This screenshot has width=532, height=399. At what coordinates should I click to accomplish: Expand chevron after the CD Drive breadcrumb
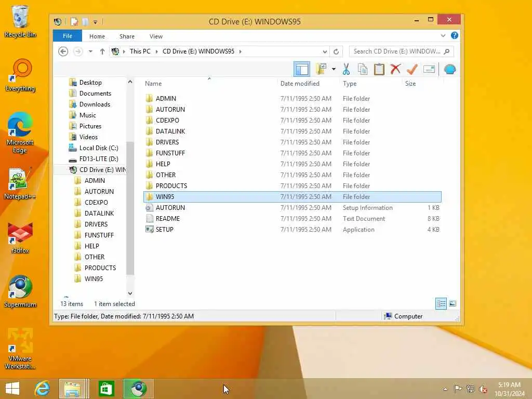[240, 51]
